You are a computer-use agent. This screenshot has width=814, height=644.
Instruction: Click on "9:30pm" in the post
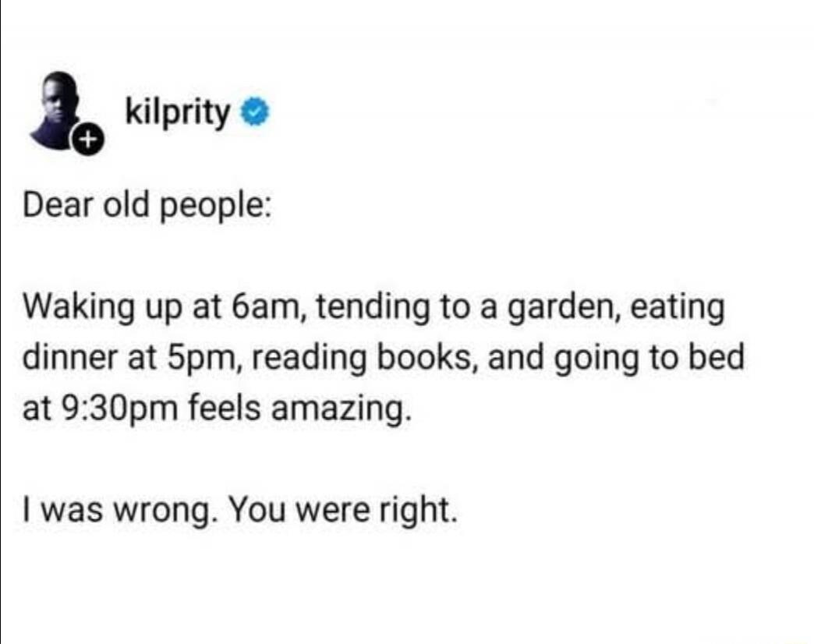pyautogui.click(x=120, y=410)
